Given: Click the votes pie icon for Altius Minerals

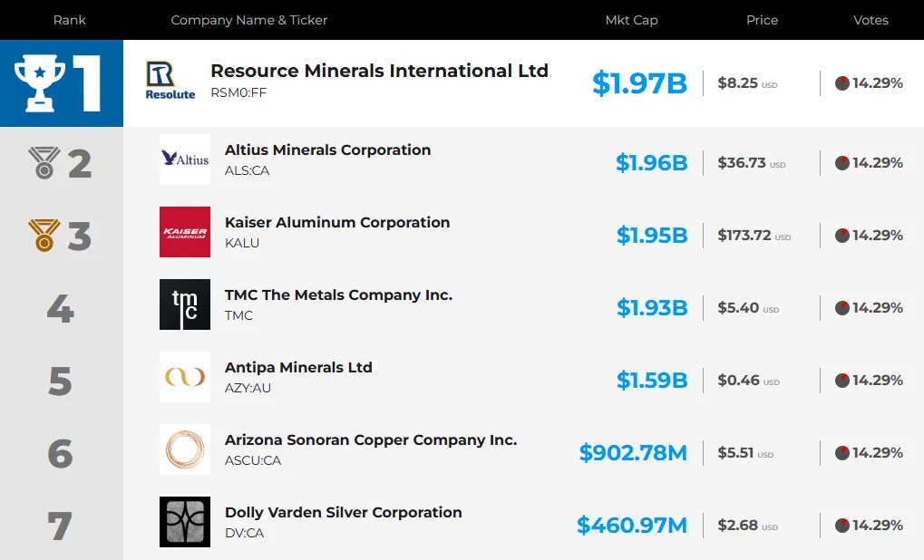Looking at the screenshot, I should click(x=842, y=163).
